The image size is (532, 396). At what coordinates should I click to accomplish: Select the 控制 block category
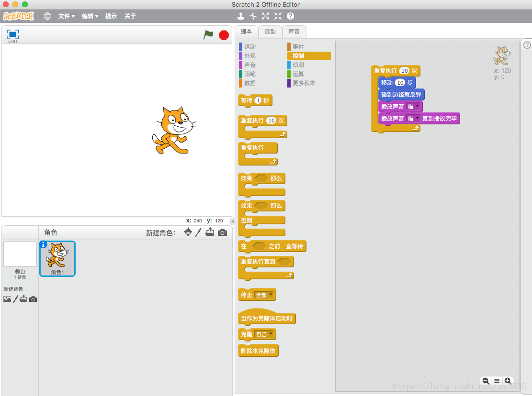tap(309, 56)
